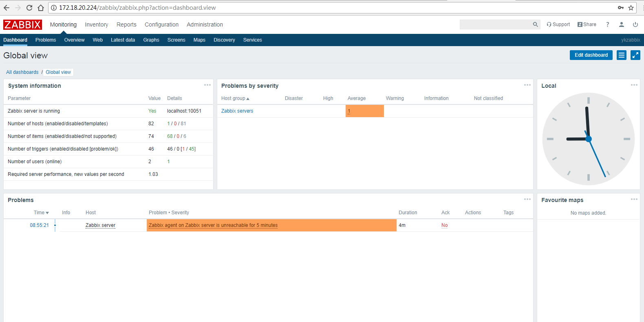
Task: Open Reports main menu
Action: pos(126,24)
